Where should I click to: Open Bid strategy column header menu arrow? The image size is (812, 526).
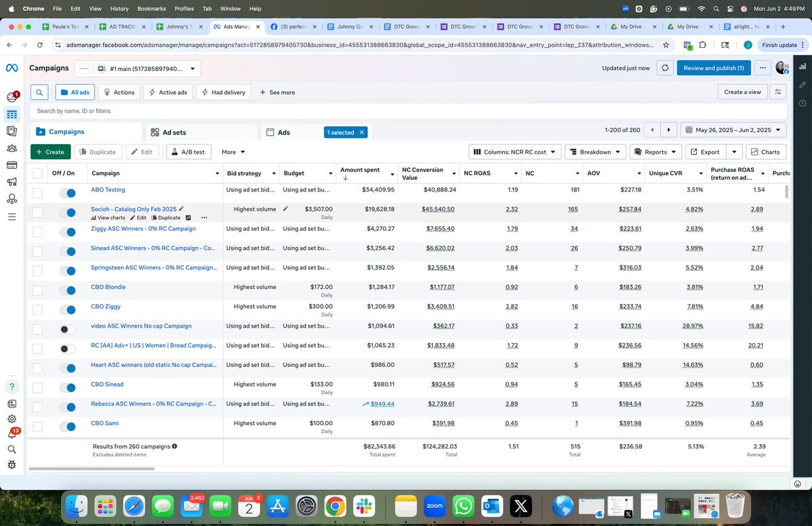(273, 173)
